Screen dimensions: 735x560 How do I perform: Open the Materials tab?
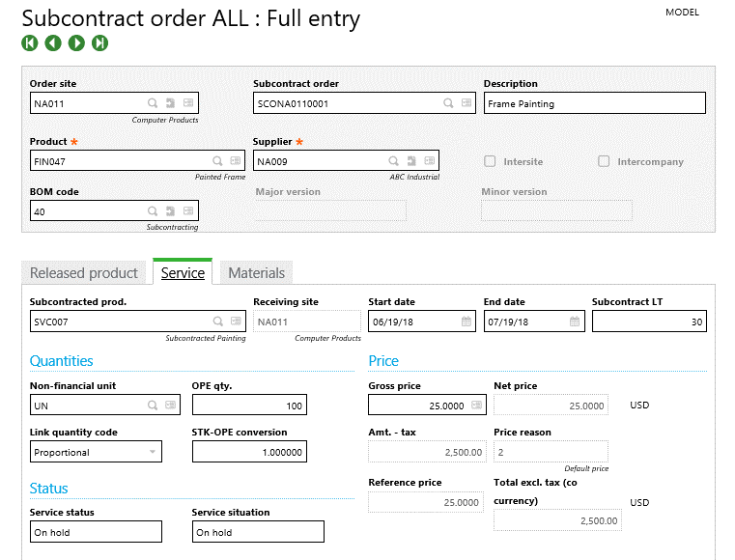coord(256,273)
